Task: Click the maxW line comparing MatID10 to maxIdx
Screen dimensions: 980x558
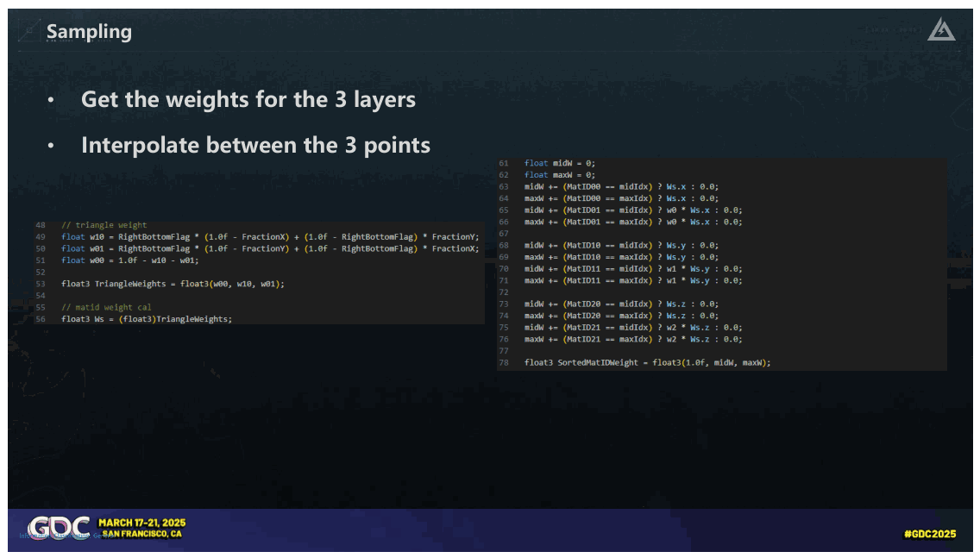Action: click(x=621, y=257)
